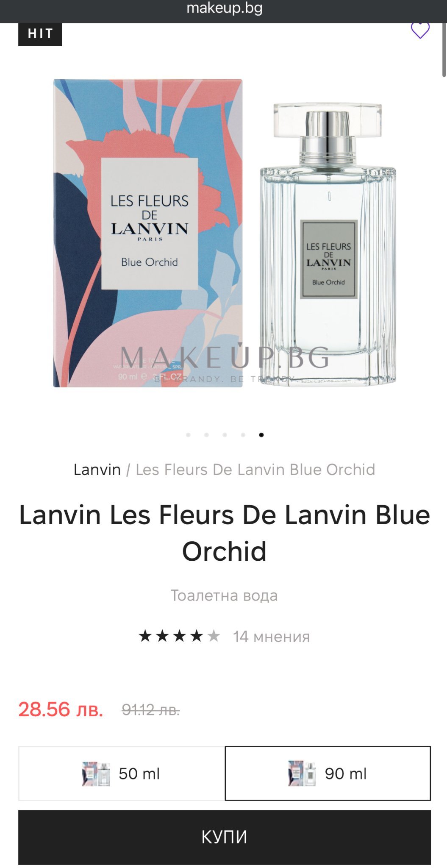Click the fourth star in the rating
This screenshot has width=447, height=868.
click(x=197, y=636)
